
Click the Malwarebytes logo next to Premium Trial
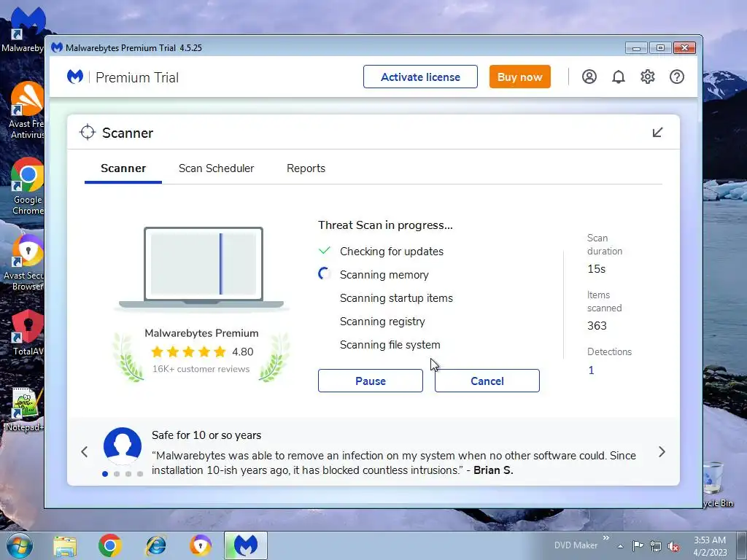[75, 77]
